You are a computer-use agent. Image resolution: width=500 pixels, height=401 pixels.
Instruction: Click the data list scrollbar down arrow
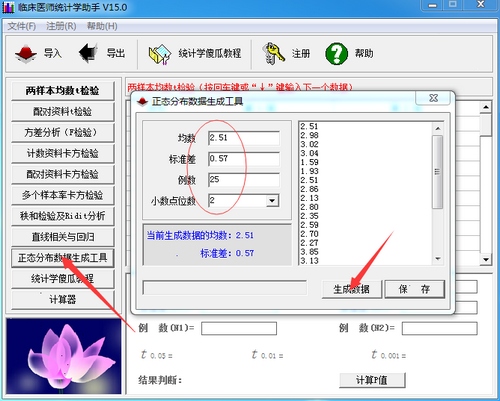[438, 259]
